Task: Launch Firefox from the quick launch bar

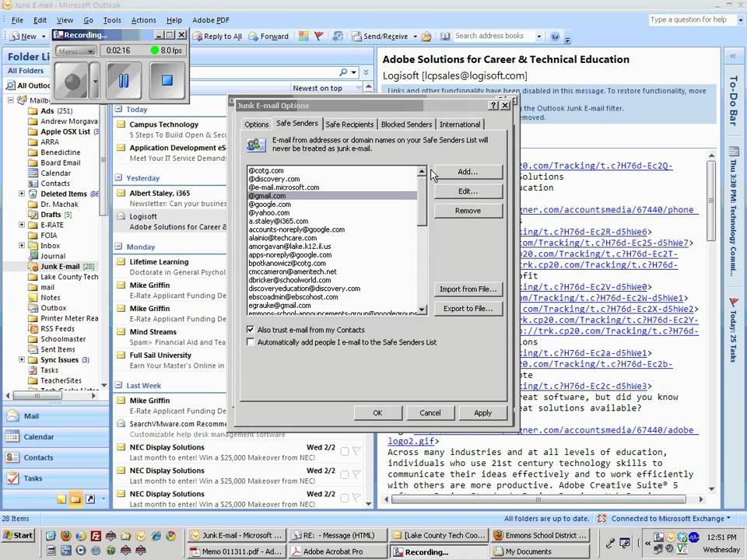Action: pos(65,536)
